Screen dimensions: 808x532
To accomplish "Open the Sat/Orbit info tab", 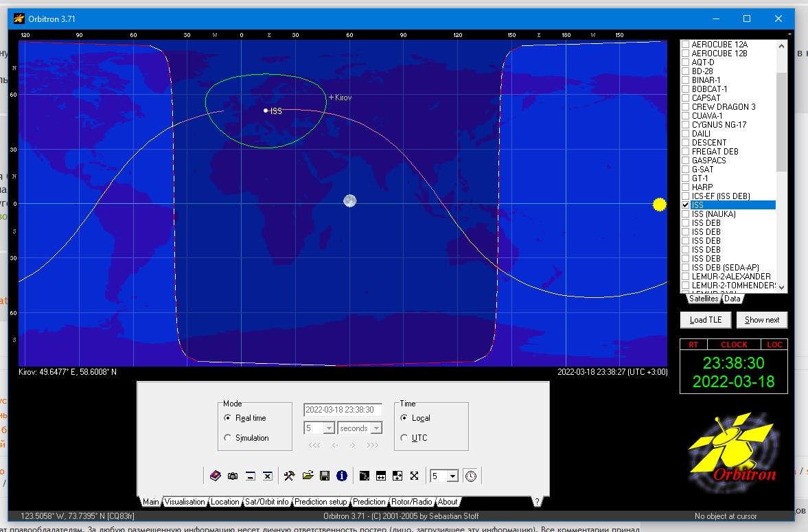I will [x=267, y=502].
